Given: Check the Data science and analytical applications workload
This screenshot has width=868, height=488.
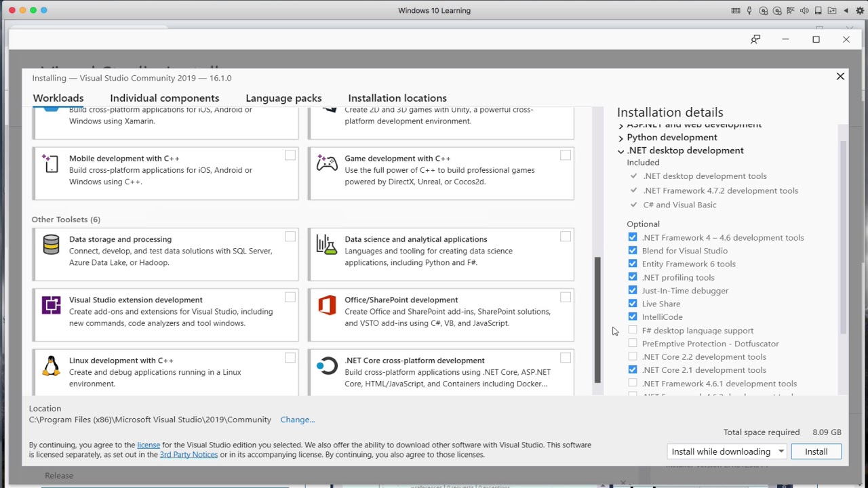Looking at the screenshot, I should [x=566, y=237].
